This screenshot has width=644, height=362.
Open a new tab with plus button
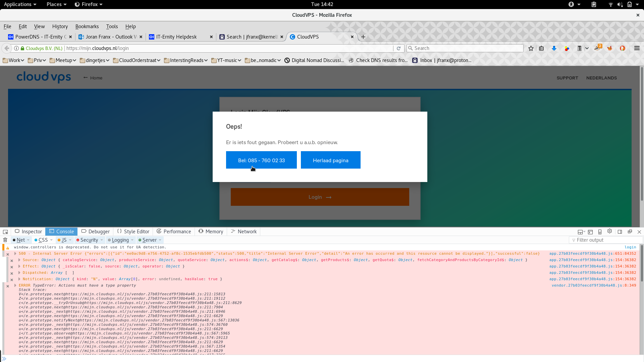(x=363, y=37)
